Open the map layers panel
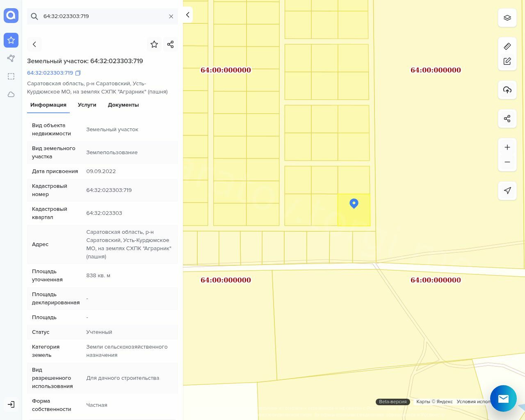The image size is (525, 420). tap(507, 18)
